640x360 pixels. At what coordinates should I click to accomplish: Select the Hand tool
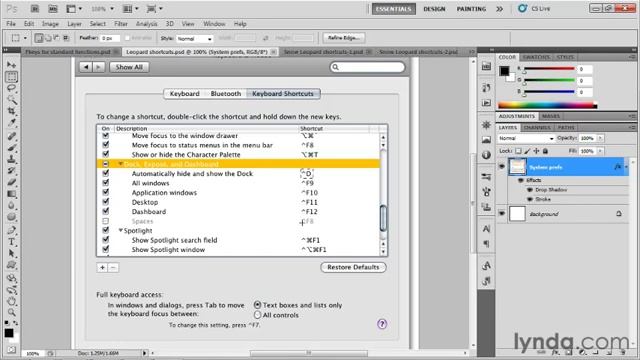(11, 302)
